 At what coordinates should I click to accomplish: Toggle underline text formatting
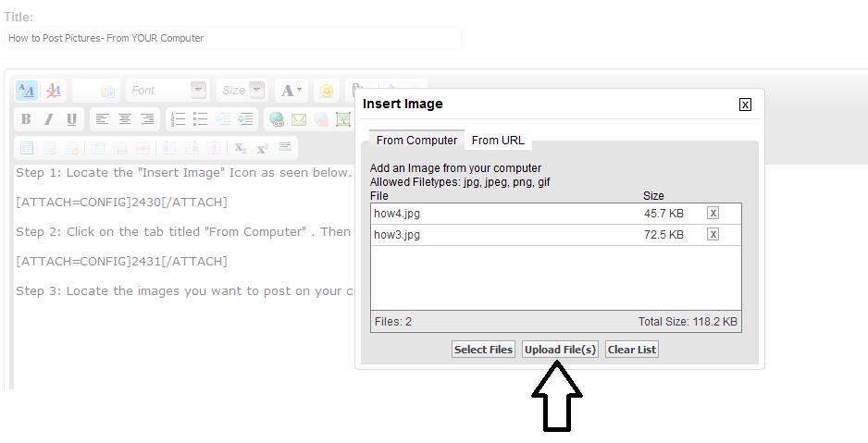[70, 119]
